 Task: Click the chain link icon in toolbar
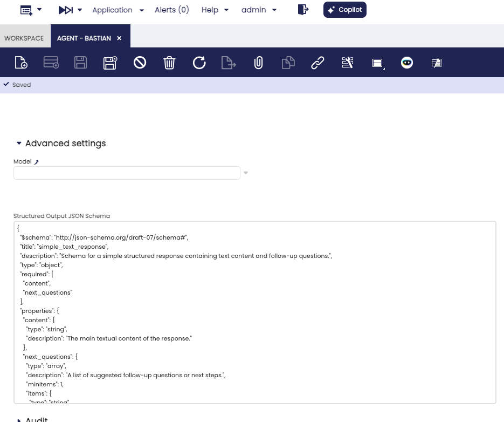click(x=317, y=63)
